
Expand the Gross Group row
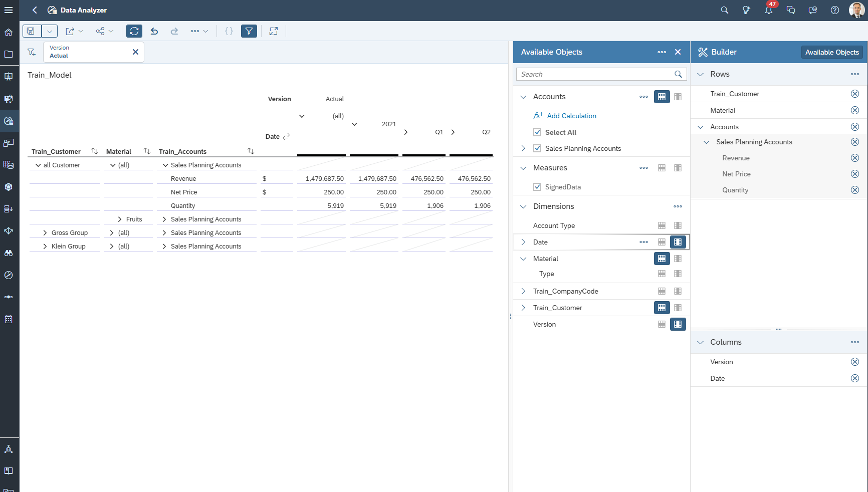[x=45, y=232]
